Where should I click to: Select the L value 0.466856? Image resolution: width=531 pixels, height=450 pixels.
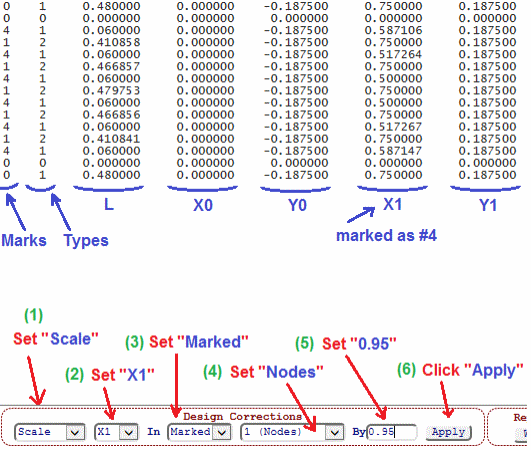pos(111,114)
